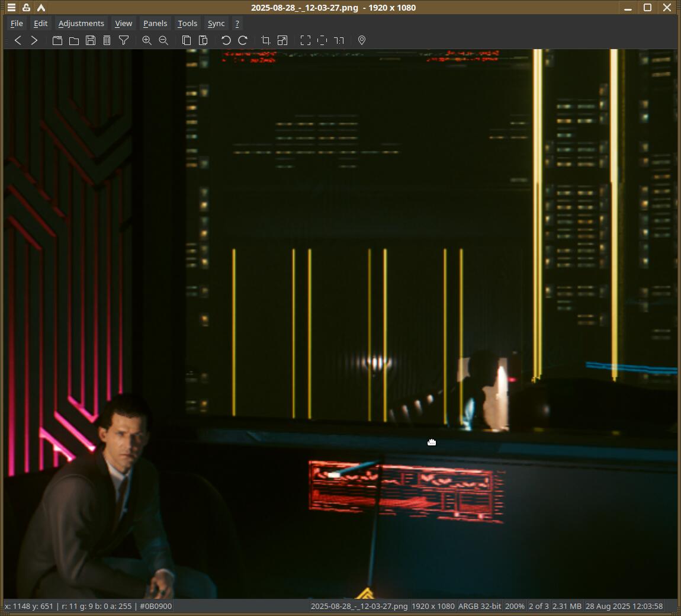This screenshot has width=681, height=616.
Task: Maximize the image viewer window
Action: click(x=647, y=7)
